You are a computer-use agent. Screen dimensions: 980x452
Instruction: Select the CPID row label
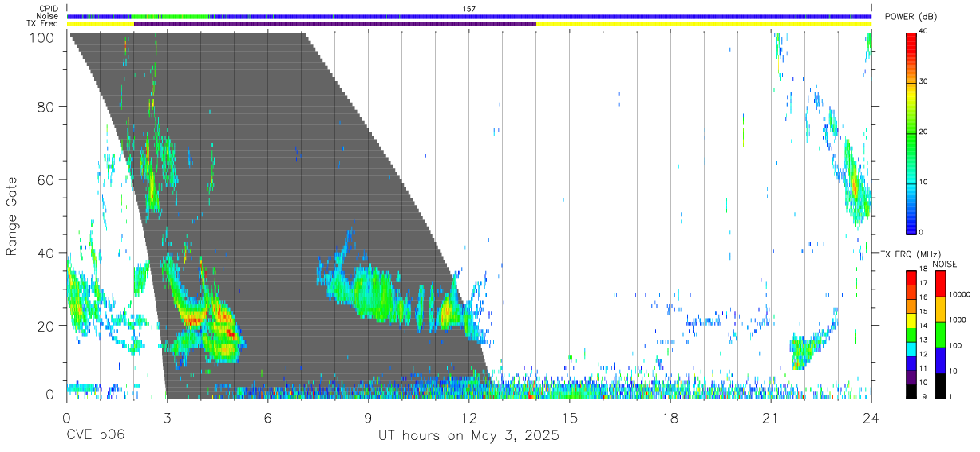pyautogui.click(x=49, y=9)
